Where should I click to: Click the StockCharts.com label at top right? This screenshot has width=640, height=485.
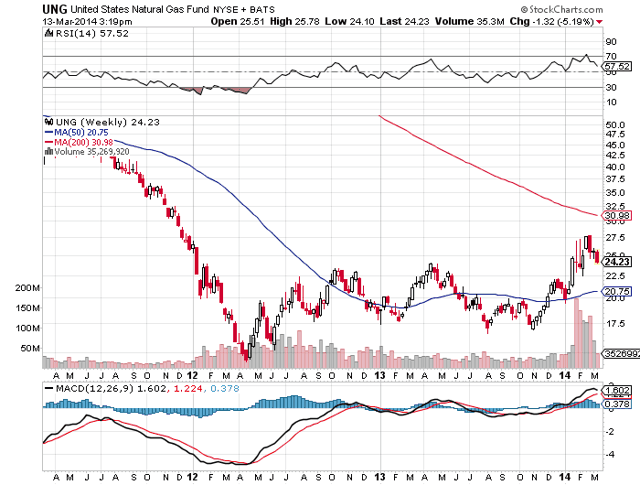561,9
